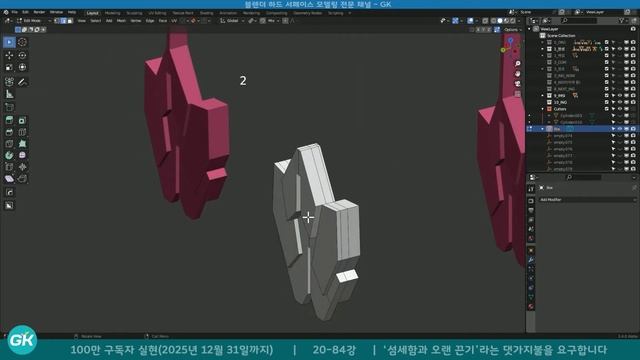The height and width of the screenshot is (360, 640).
Task: Open the viewport shading options arrow
Action: 519,21
